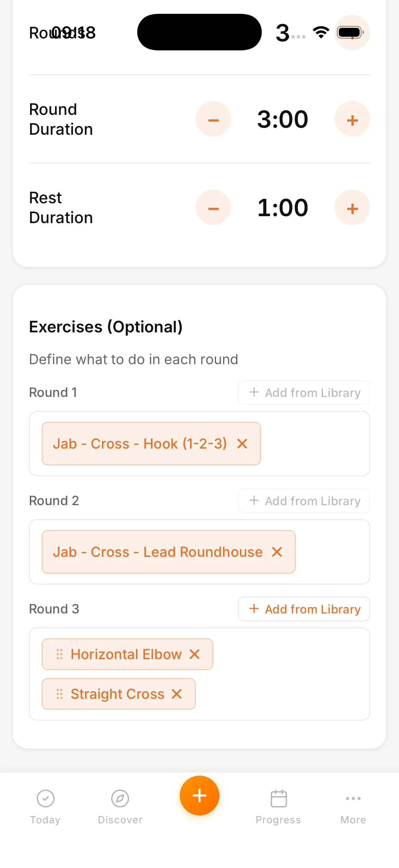Decrease the rest duration with minus button
The height and width of the screenshot is (868, 399).
click(x=213, y=208)
